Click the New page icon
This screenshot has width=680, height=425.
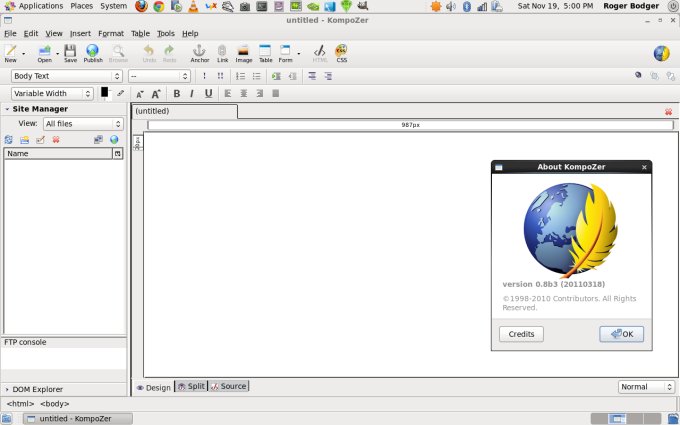(x=11, y=52)
